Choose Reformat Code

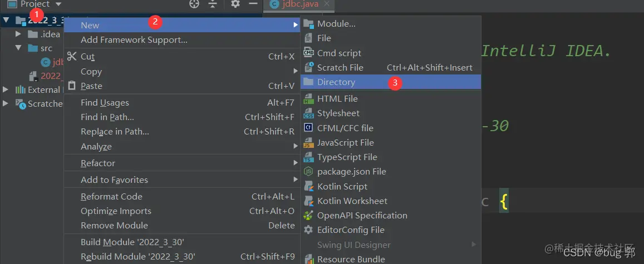(181, 196)
